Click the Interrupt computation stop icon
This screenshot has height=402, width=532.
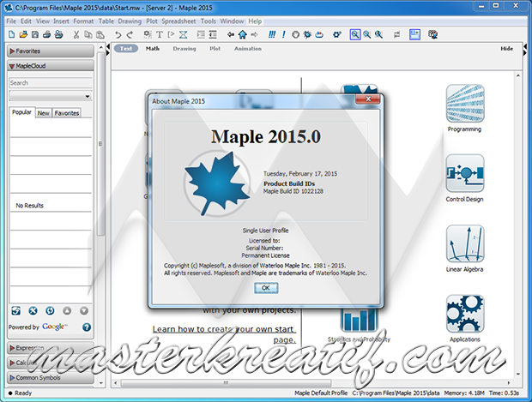(x=295, y=34)
